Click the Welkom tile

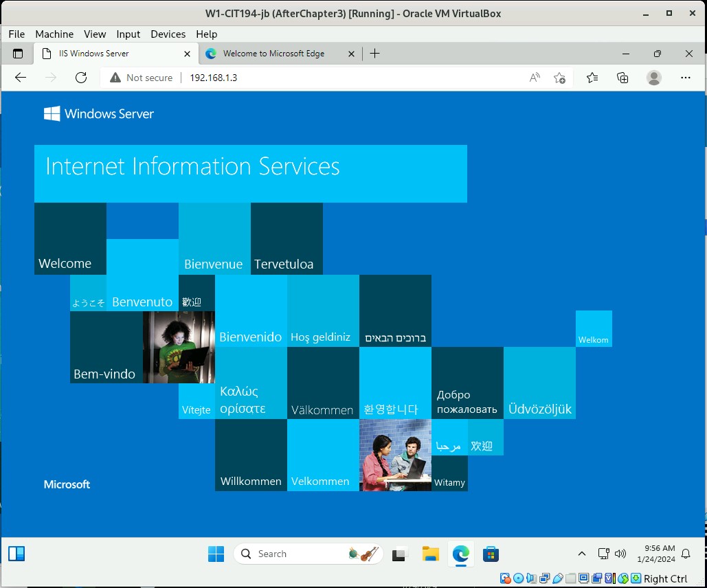point(594,329)
